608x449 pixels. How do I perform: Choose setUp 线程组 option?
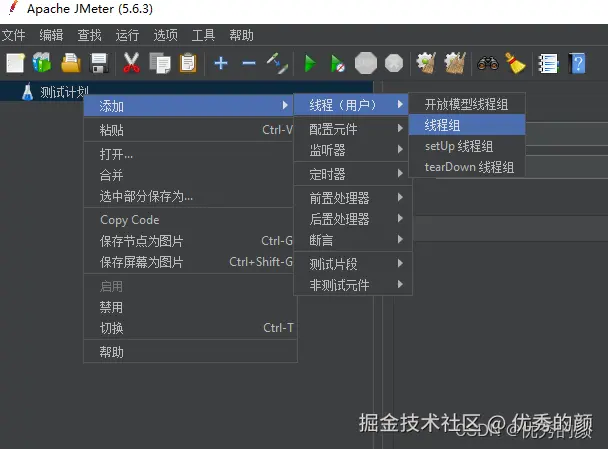pyautogui.click(x=467, y=146)
